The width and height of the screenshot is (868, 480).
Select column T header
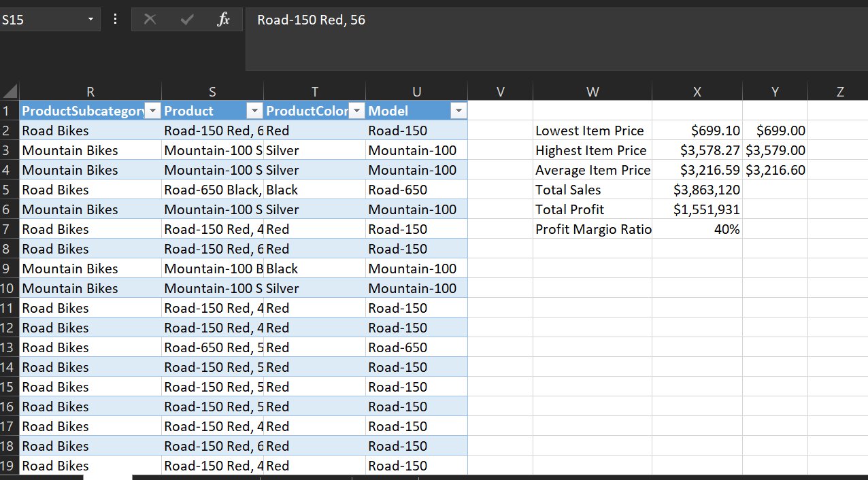(314, 92)
